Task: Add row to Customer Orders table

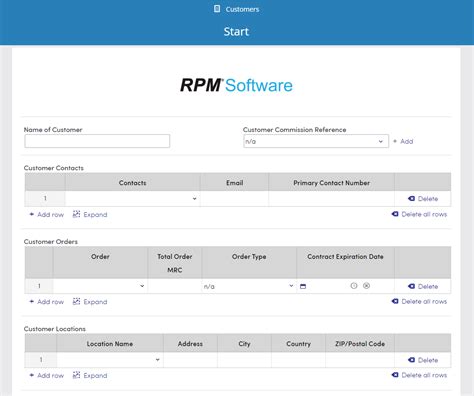Action: 47,302
